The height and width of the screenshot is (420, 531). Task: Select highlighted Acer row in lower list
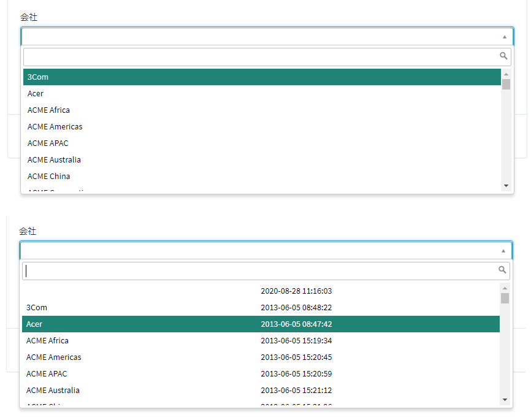261,324
